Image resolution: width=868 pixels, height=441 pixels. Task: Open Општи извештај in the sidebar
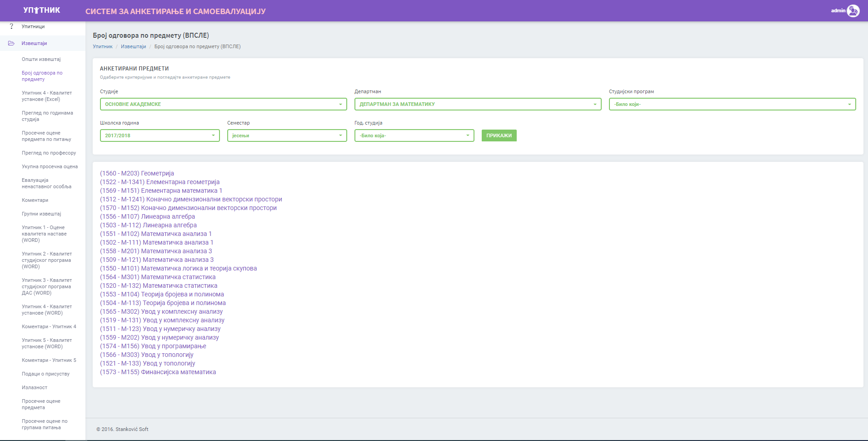41,59
